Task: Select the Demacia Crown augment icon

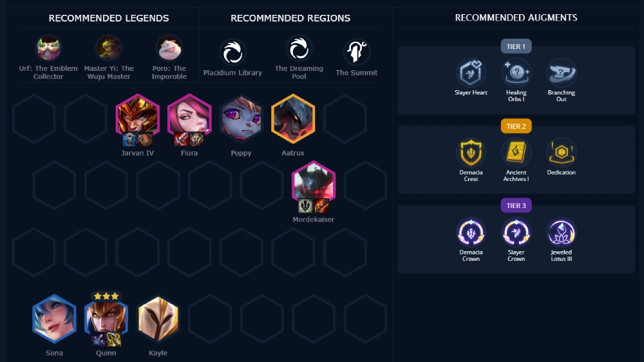Action: coord(471,232)
